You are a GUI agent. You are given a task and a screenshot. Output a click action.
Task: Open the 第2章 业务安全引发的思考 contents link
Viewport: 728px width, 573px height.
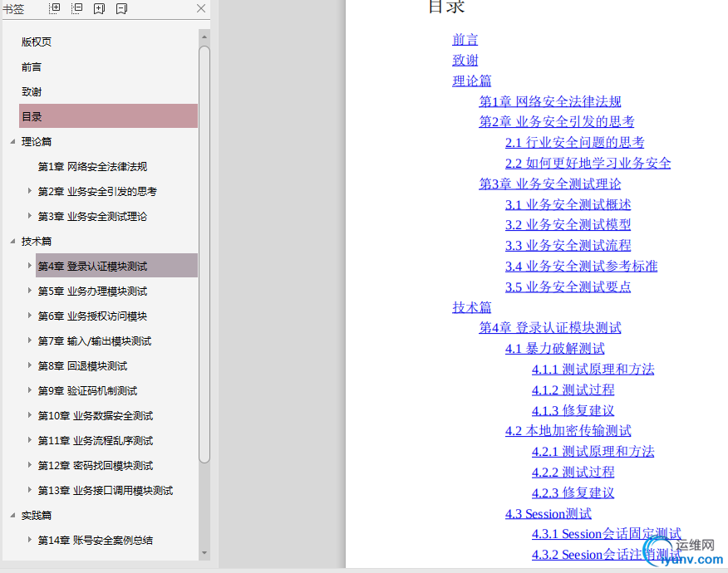click(557, 121)
